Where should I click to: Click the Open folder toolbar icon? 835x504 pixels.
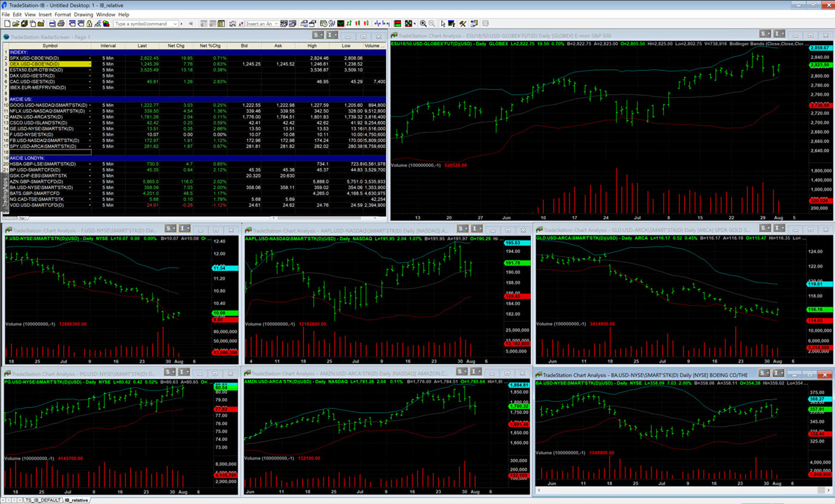pos(16,24)
